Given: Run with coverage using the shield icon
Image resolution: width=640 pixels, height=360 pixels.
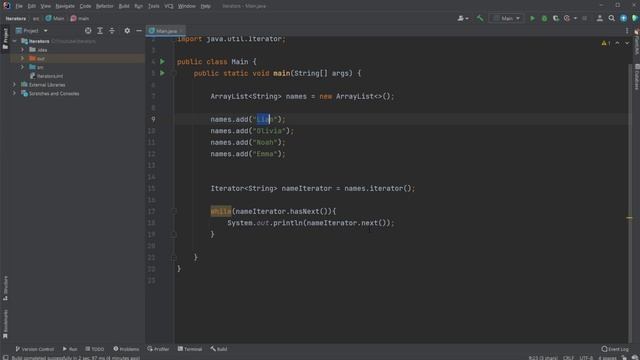Looking at the screenshot, I should click(556, 18).
